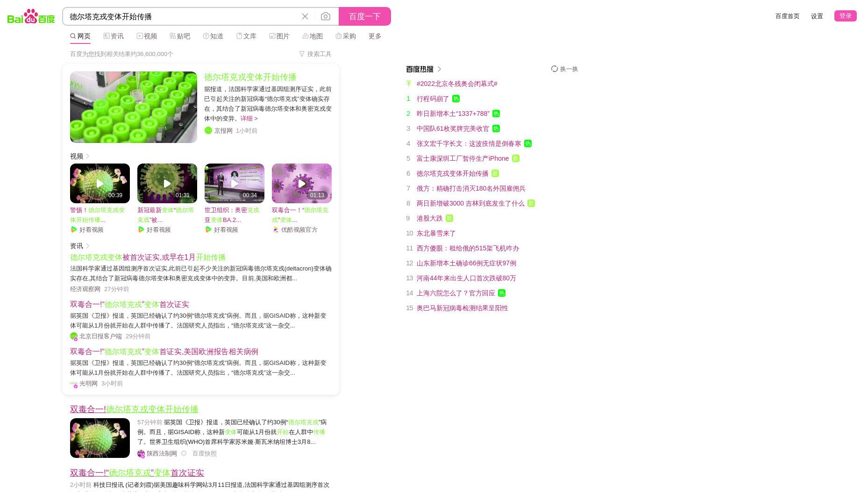Play the 01:13 video
Screen dimensions: 868x492
coord(302,183)
